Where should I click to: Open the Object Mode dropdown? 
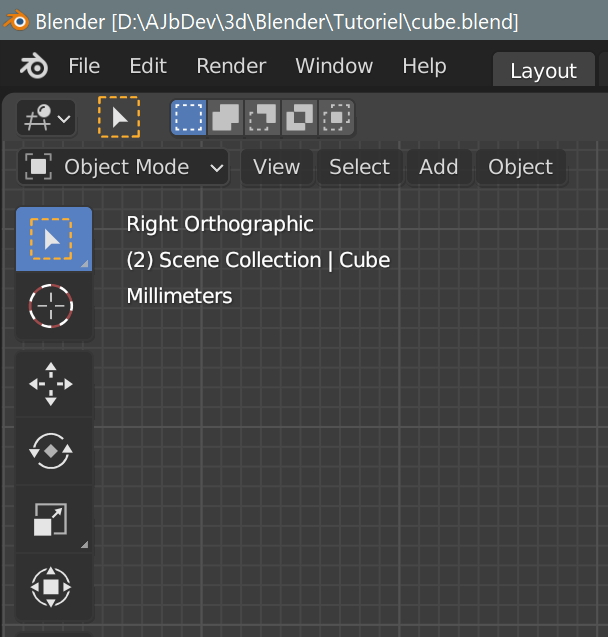(123, 167)
